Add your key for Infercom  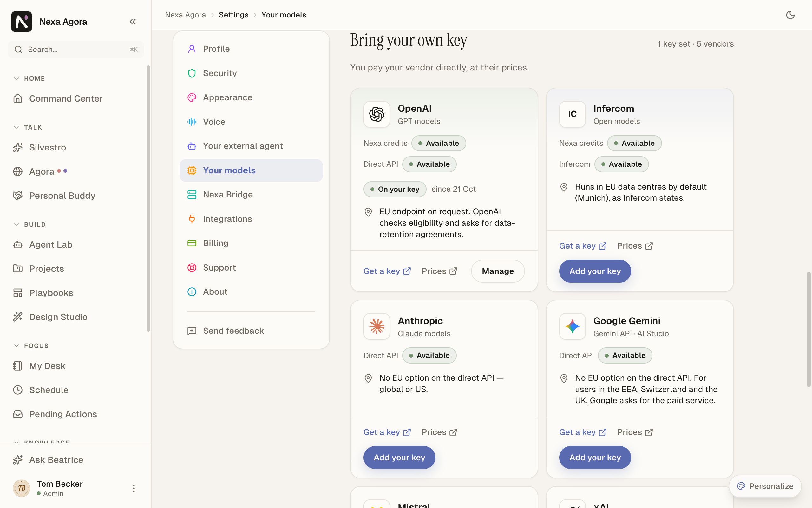click(595, 271)
